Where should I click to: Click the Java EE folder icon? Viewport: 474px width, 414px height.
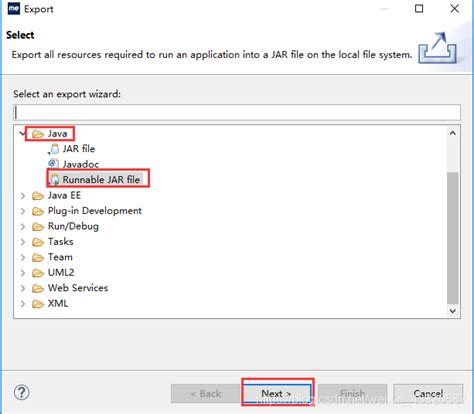click(x=38, y=196)
